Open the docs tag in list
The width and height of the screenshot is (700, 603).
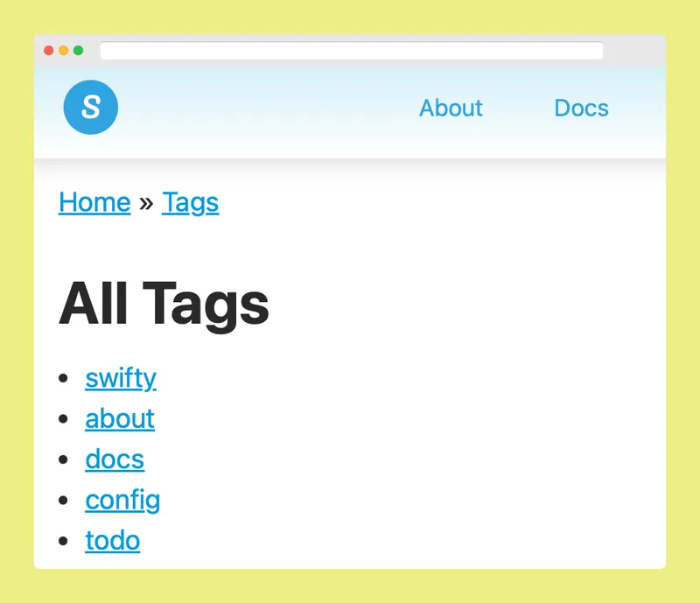(x=115, y=459)
